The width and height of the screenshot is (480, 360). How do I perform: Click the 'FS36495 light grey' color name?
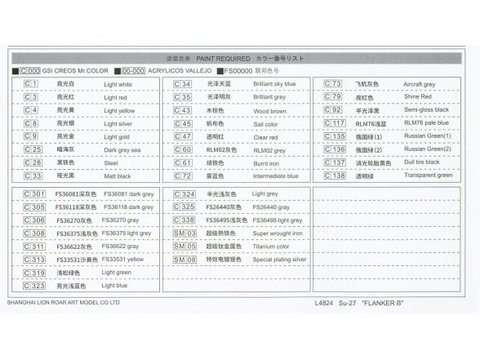[x=277, y=220]
